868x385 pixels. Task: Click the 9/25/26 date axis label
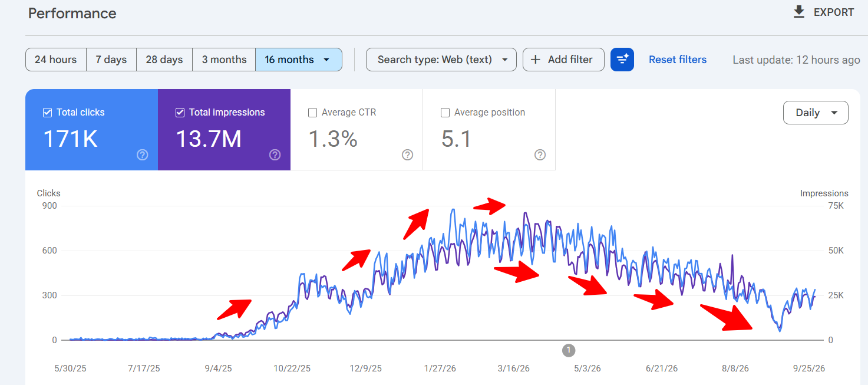(808, 368)
